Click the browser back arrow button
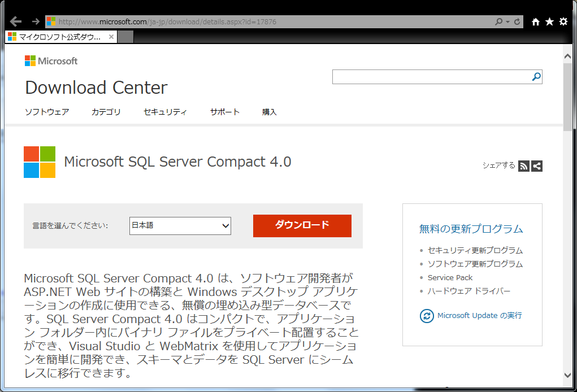 (x=16, y=21)
